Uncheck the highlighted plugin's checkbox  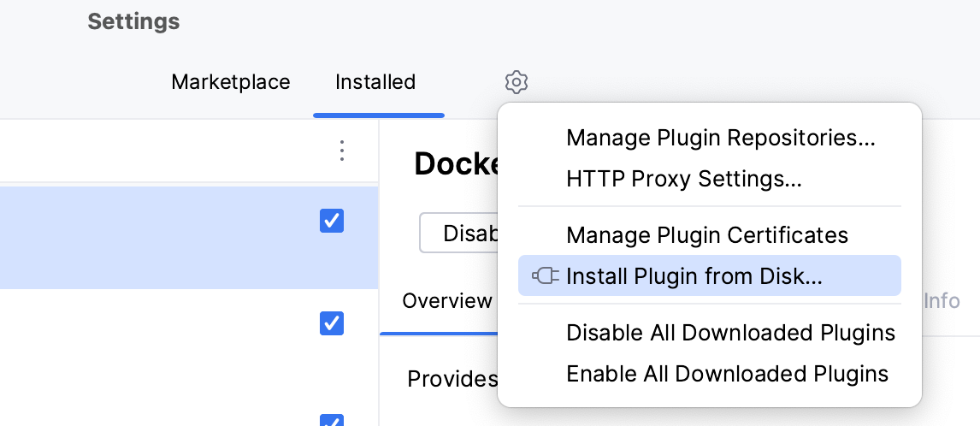click(x=331, y=221)
